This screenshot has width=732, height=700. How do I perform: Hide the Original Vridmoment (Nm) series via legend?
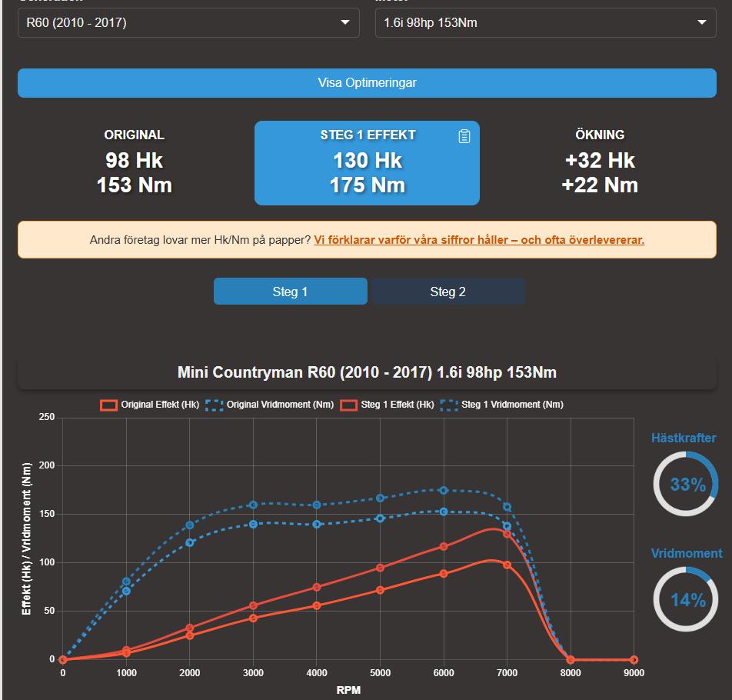[269, 405]
